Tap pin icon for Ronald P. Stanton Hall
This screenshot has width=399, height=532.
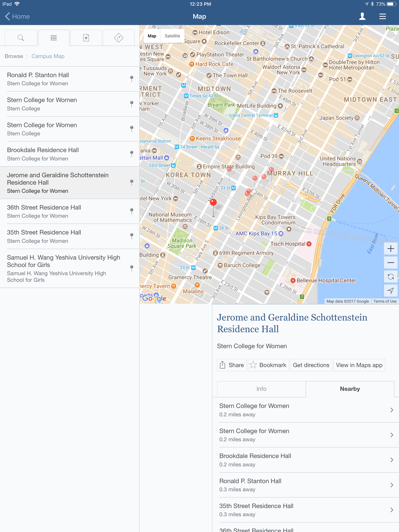pyautogui.click(x=132, y=79)
